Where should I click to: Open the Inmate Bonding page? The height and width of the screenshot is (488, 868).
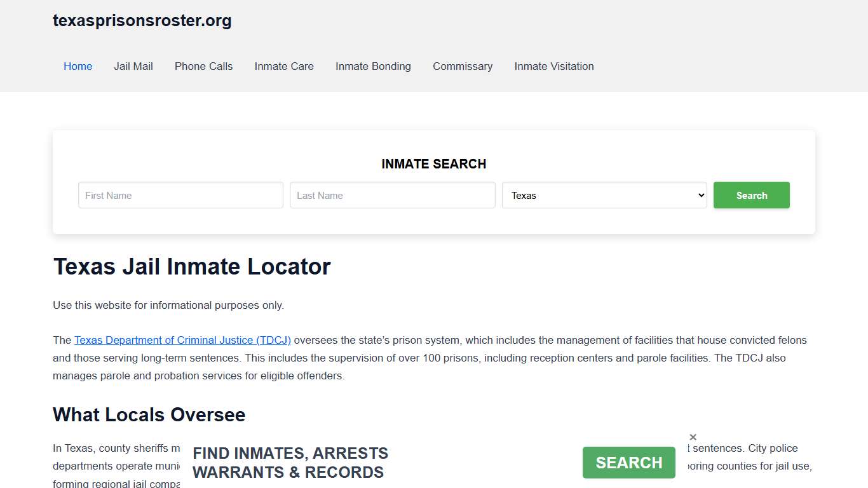373,66
